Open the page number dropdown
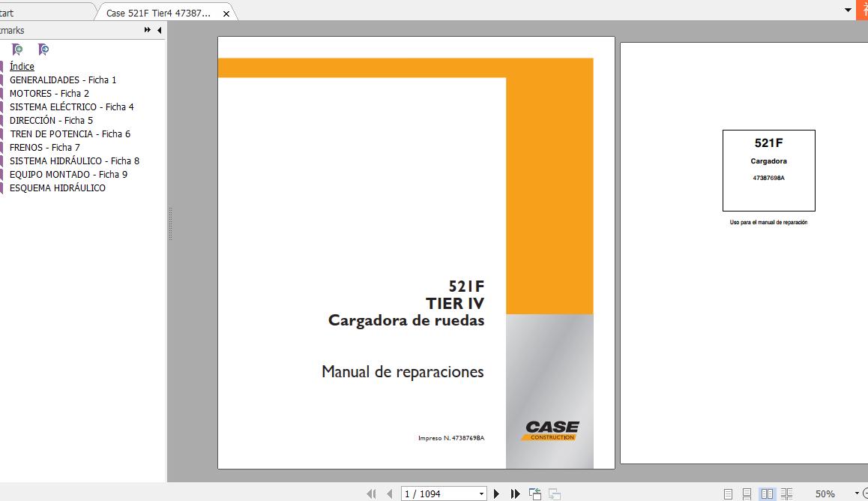Image resolution: width=868 pixels, height=501 pixels. (481, 493)
